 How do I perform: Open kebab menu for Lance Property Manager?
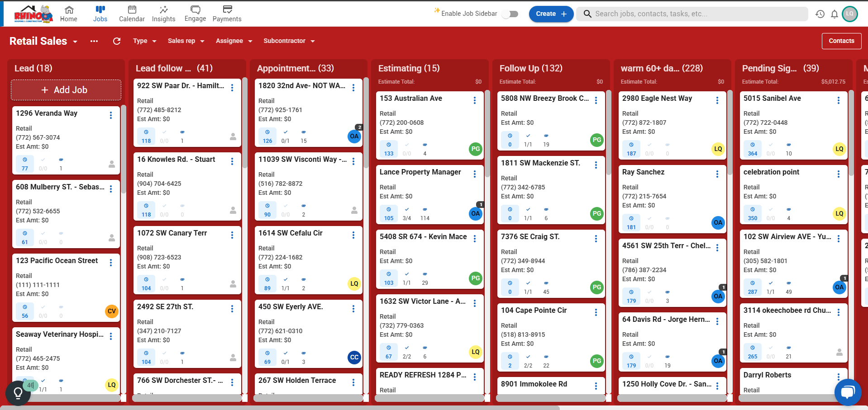coord(475,174)
